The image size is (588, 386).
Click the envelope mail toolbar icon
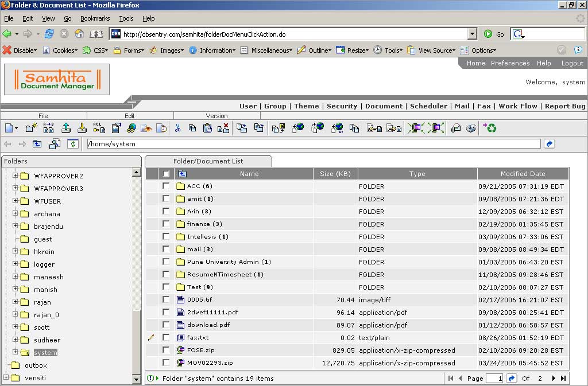(455, 128)
